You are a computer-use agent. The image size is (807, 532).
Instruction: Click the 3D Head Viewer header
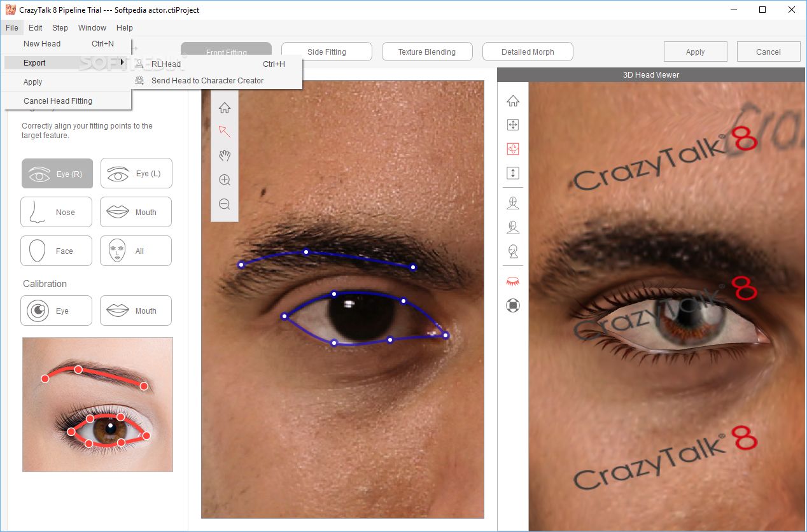coord(650,74)
